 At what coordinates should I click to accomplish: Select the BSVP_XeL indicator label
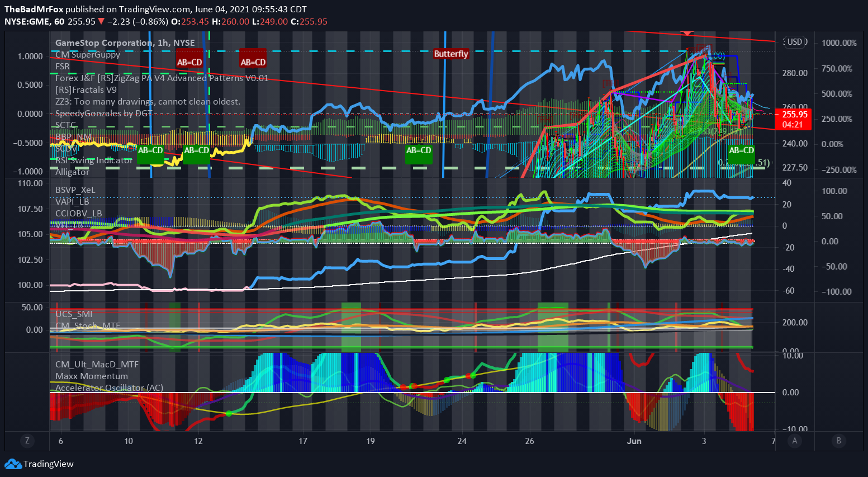tap(75, 190)
